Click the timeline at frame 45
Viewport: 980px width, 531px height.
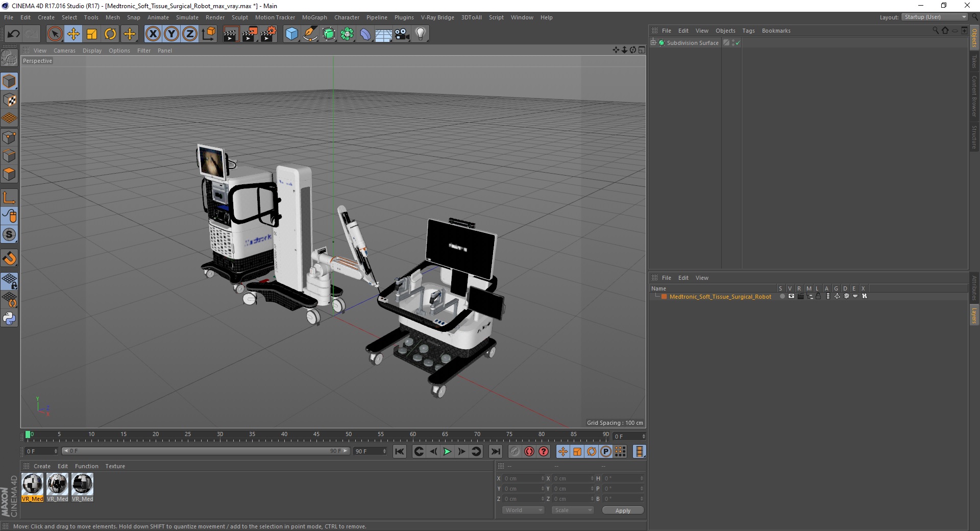tap(316, 436)
